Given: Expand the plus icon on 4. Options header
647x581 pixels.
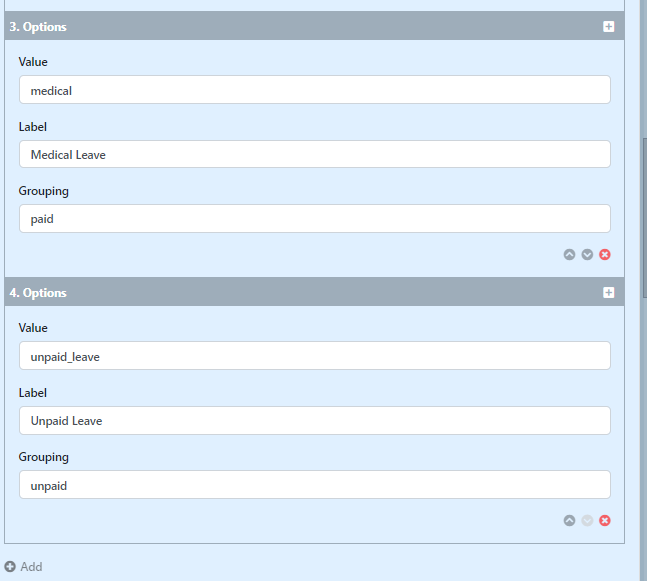Looking at the screenshot, I should click(608, 293).
